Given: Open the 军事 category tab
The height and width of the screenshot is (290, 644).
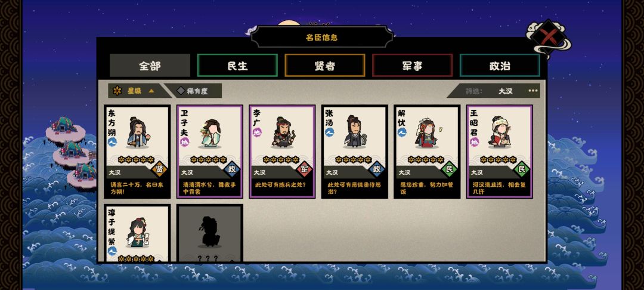Looking at the screenshot, I should pos(413,65).
